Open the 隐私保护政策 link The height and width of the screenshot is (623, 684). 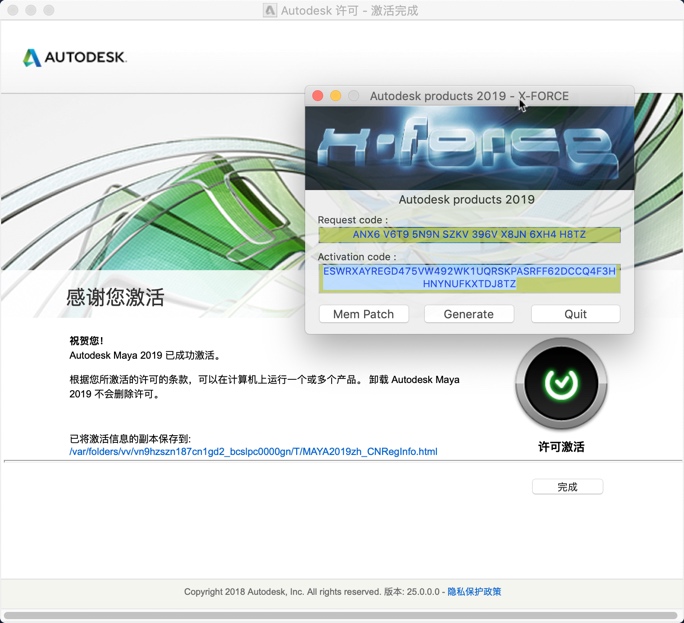[474, 592]
